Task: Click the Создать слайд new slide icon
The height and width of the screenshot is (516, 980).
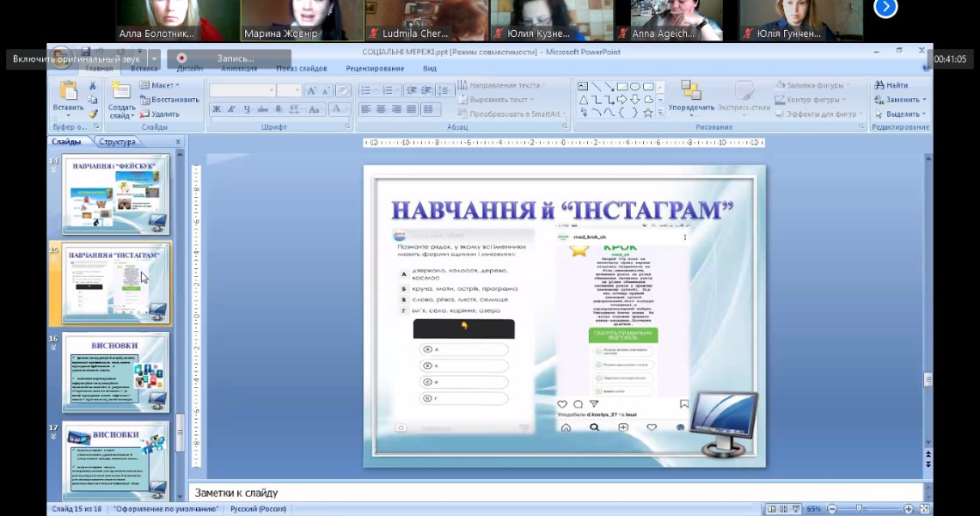Action: pos(120,91)
